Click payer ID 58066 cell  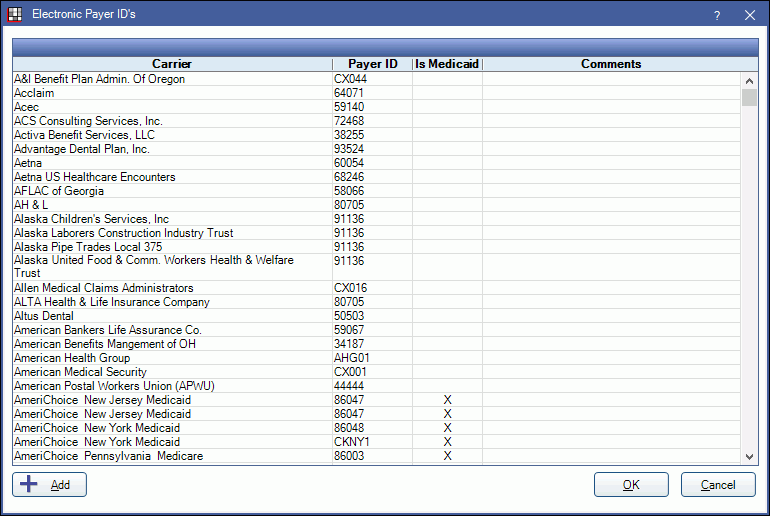pos(372,191)
